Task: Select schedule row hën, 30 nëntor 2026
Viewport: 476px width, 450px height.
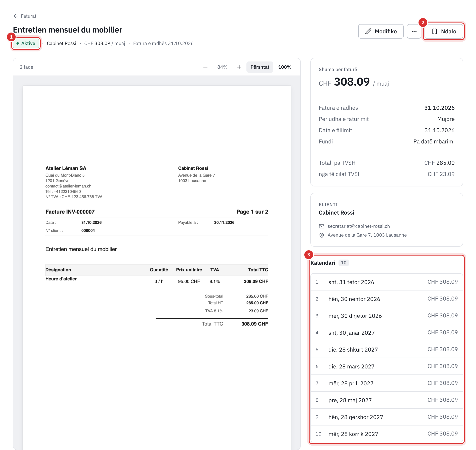Action: [x=387, y=299]
